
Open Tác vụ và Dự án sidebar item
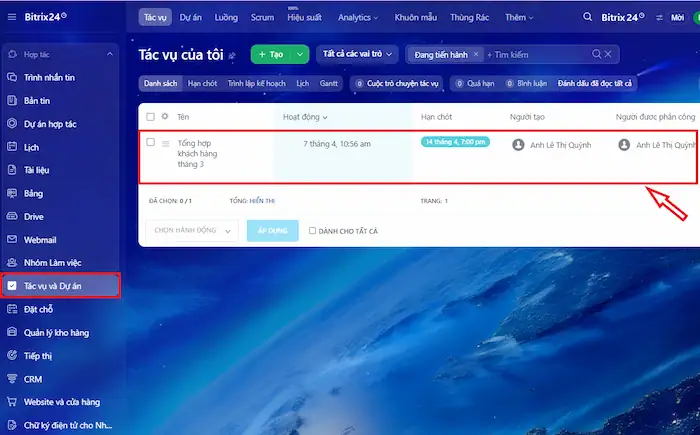[x=60, y=286]
